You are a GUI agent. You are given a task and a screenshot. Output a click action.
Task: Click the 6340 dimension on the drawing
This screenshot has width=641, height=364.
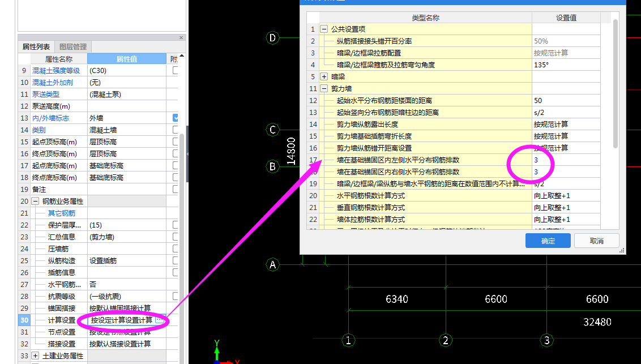tap(397, 299)
